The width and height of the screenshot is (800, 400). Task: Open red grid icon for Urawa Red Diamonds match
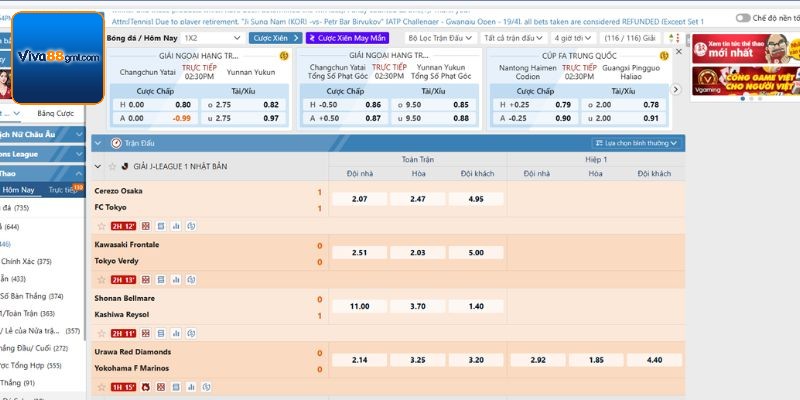point(161,387)
